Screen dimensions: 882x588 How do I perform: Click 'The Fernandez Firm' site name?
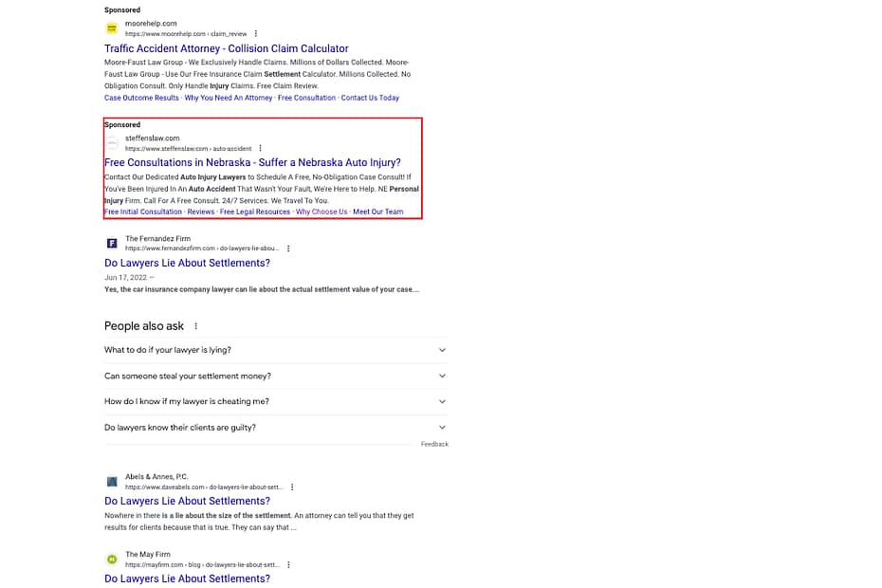point(158,239)
